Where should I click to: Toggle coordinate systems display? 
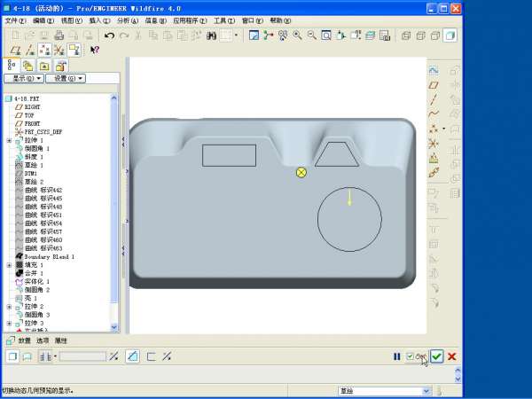[x=59, y=51]
